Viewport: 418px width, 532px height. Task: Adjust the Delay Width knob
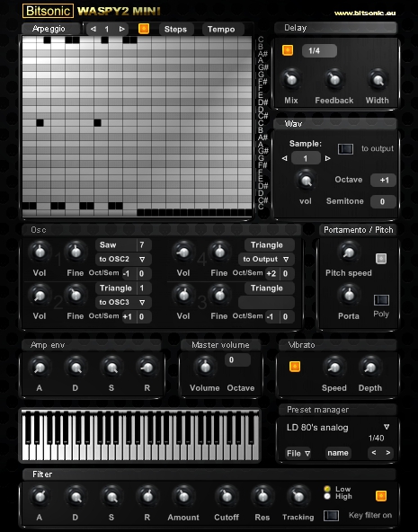tap(378, 79)
